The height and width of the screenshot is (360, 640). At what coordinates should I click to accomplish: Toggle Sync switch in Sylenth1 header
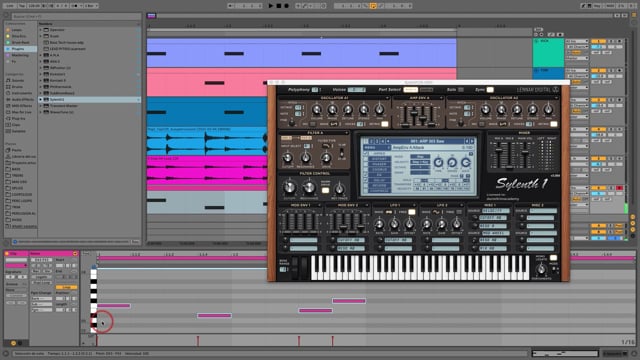490,89
